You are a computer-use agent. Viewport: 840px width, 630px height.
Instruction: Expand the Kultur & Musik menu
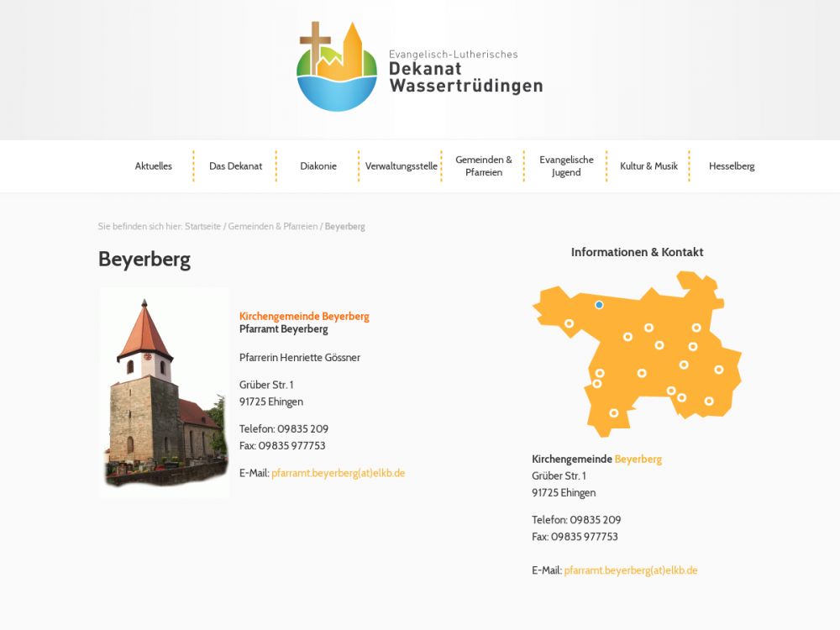[x=648, y=166]
